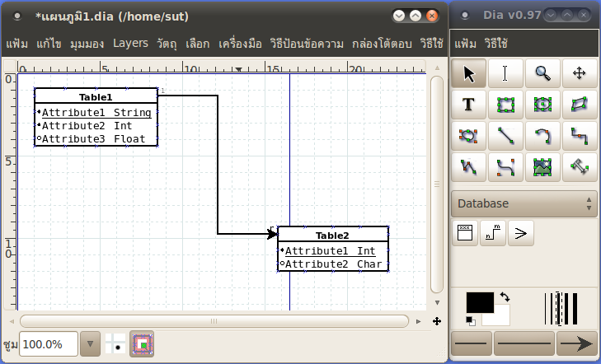Close the diagram window

(432, 16)
